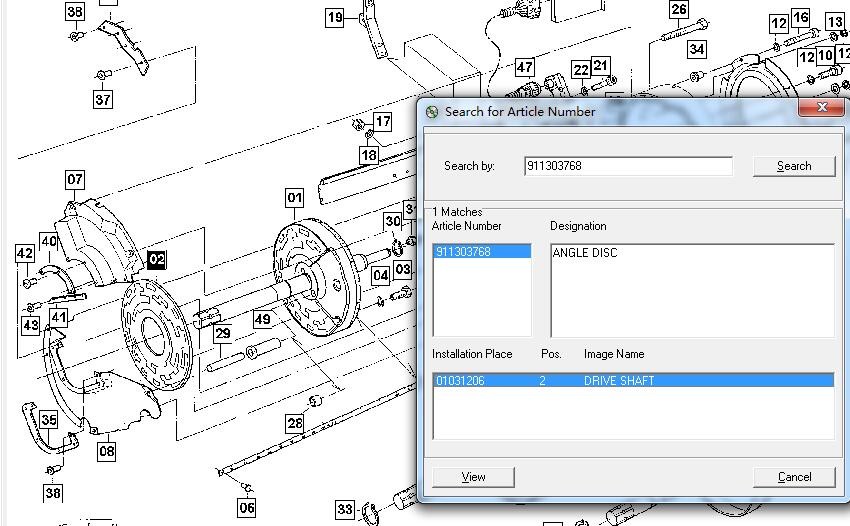This screenshot has width=850, height=526.
Task: Select position label 10 in diagram
Action: tap(825, 55)
